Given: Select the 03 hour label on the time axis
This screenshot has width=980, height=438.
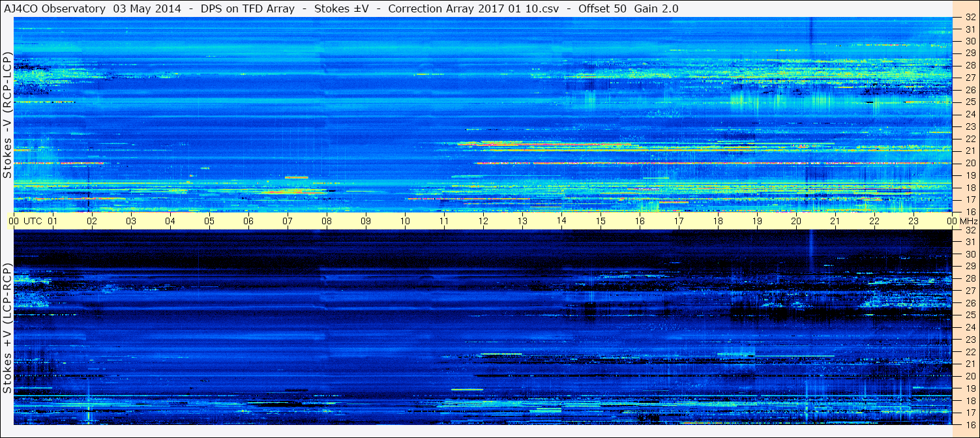Looking at the screenshot, I should [131, 221].
